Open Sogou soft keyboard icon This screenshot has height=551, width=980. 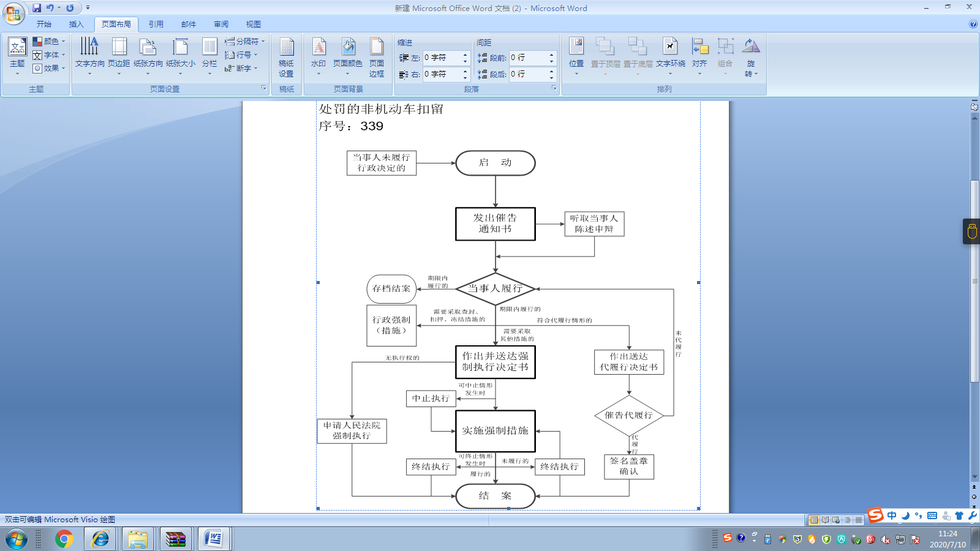(932, 515)
